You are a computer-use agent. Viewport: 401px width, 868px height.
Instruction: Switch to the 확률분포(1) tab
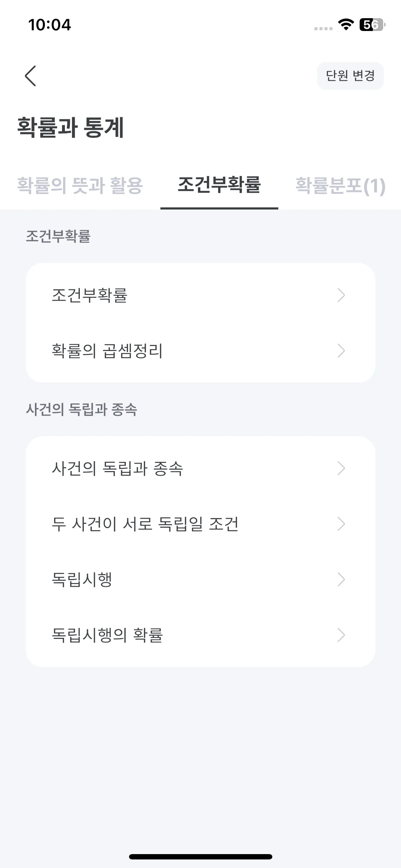tap(340, 186)
